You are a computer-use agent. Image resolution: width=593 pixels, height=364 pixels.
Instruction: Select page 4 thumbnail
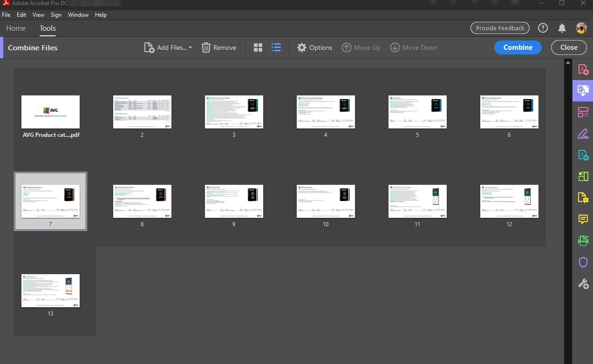point(326,112)
